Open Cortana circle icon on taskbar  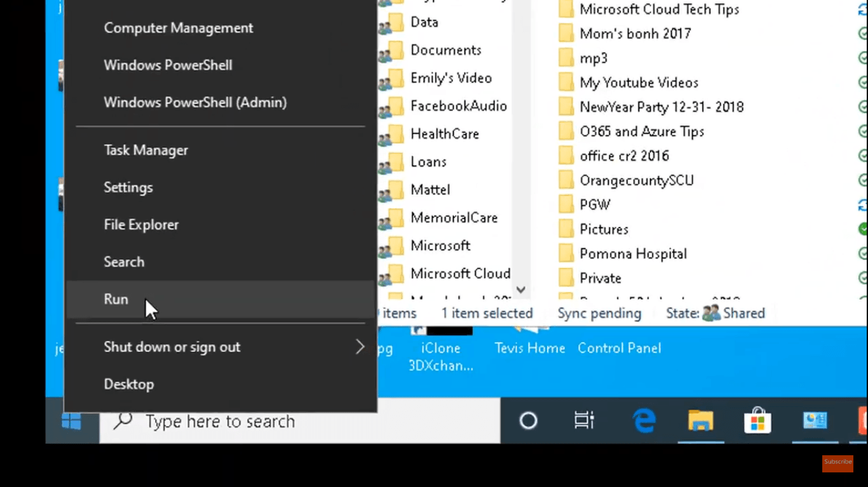528,421
